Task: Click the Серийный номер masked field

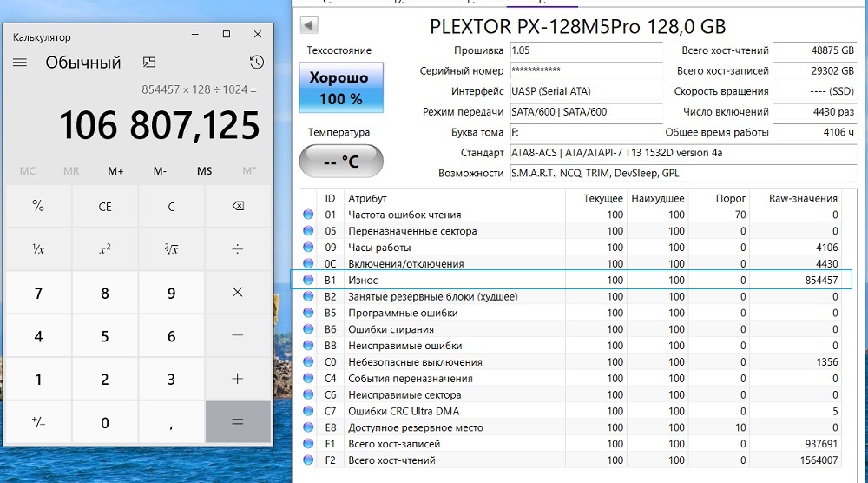Action: pos(586,71)
